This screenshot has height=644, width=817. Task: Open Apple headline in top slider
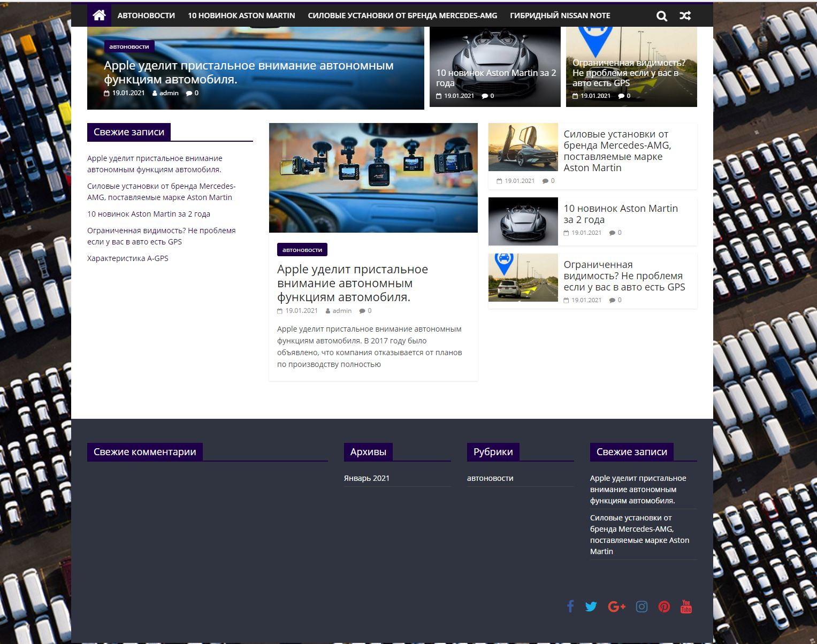pyautogui.click(x=248, y=72)
